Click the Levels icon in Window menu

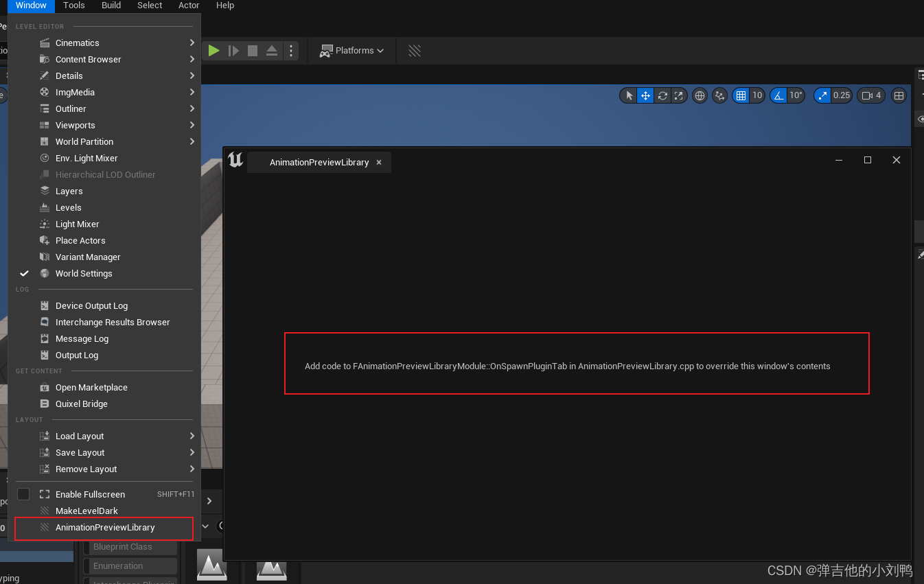tap(45, 207)
